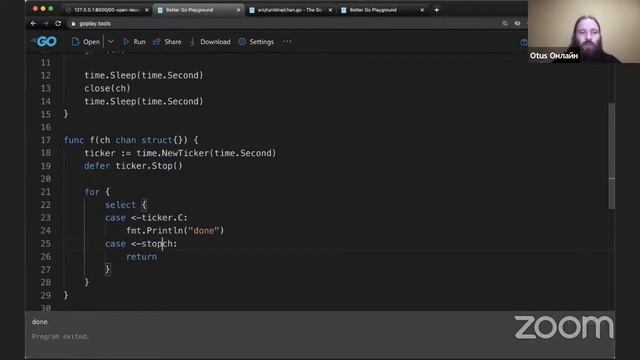Reload the page

pos(58,24)
